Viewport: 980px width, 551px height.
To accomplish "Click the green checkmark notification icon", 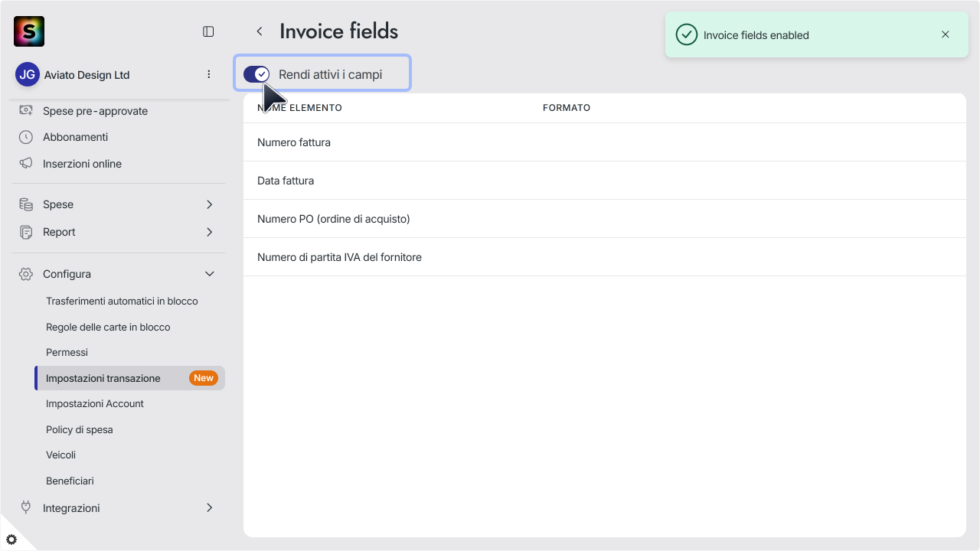I will click(687, 34).
